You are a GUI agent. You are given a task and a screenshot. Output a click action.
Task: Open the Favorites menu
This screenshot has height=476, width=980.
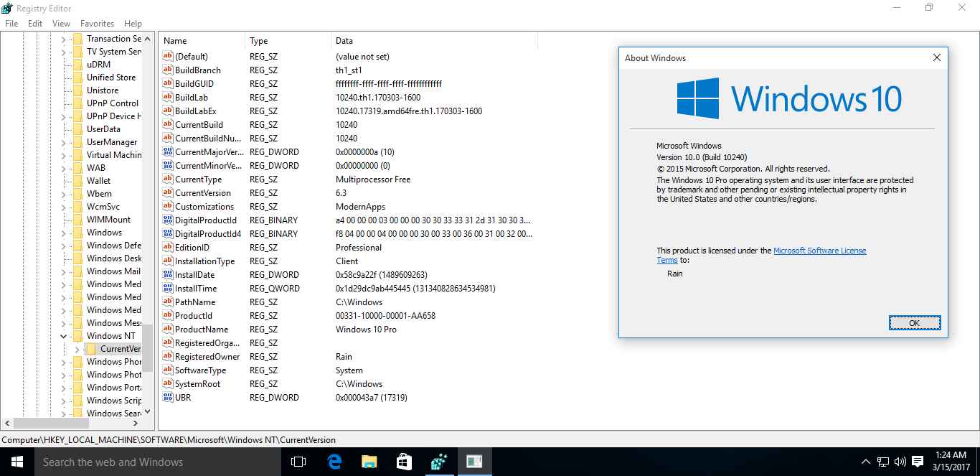pyautogui.click(x=97, y=24)
